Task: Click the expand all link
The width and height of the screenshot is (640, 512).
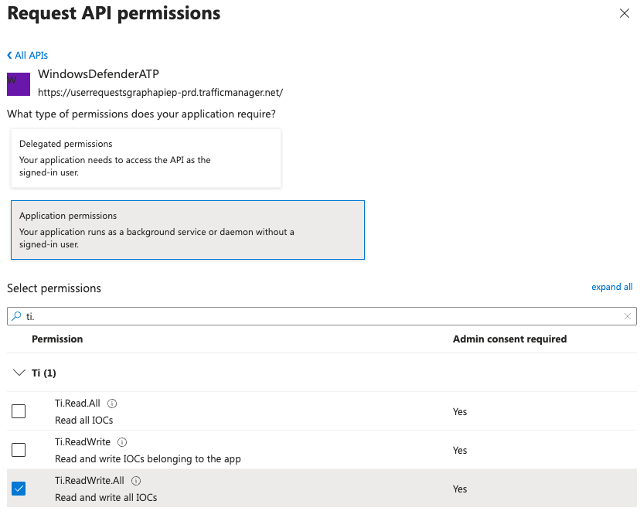Action: tap(612, 287)
